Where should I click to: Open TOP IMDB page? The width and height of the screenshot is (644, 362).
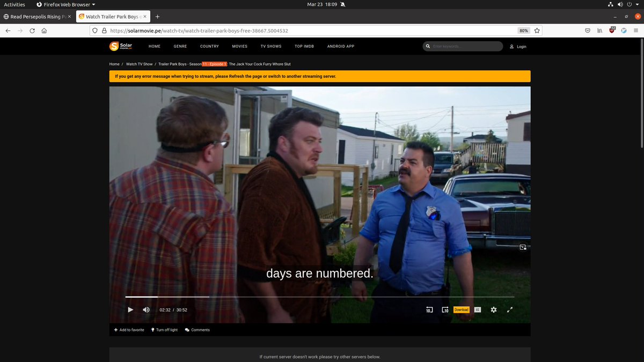304,47
